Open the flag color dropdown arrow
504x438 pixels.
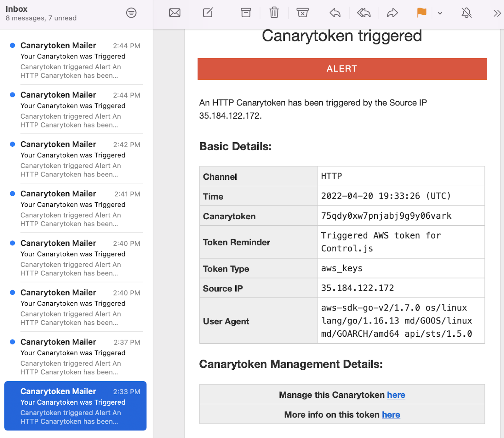click(x=440, y=13)
